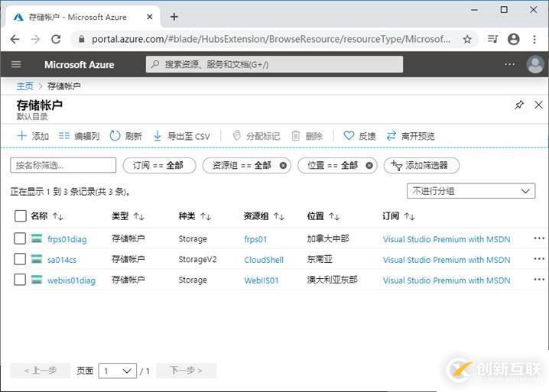This screenshot has height=392, width=549.
Task: Open the ellipsis menu for the frps01diag row
Action: point(539,238)
